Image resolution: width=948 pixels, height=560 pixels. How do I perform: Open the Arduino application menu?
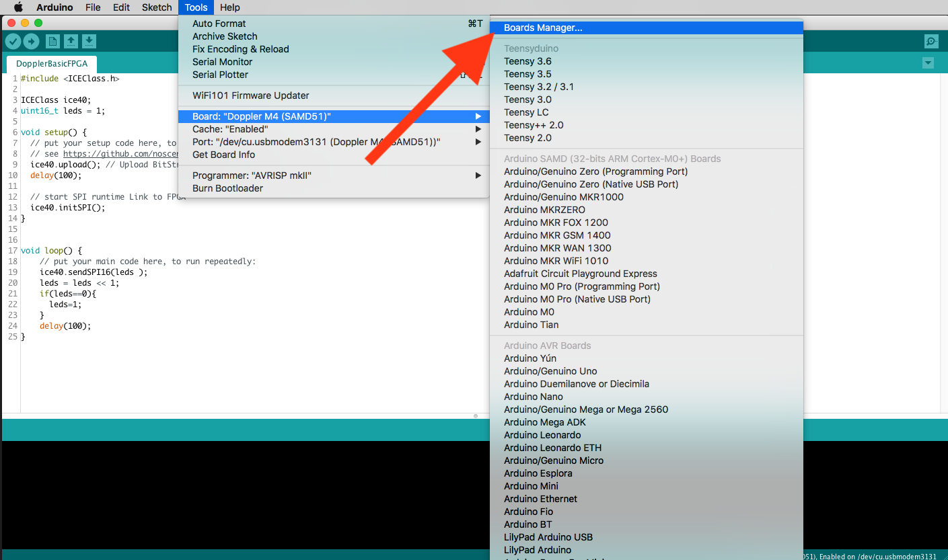pos(55,7)
